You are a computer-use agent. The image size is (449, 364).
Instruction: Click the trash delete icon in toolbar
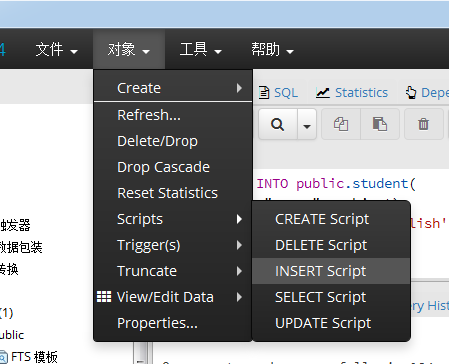(423, 124)
